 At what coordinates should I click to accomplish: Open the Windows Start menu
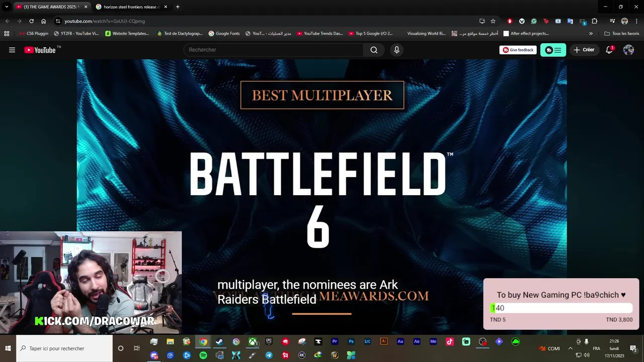coord(8,348)
